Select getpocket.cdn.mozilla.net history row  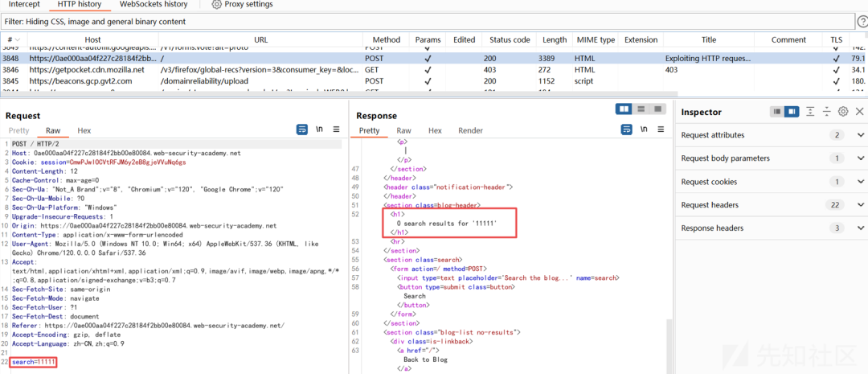click(434, 70)
